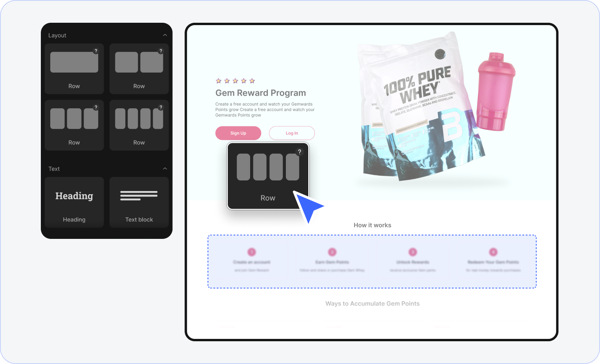
Task: Click the Gem Reward Program heading
Action: pyautogui.click(x=260, y=93)
